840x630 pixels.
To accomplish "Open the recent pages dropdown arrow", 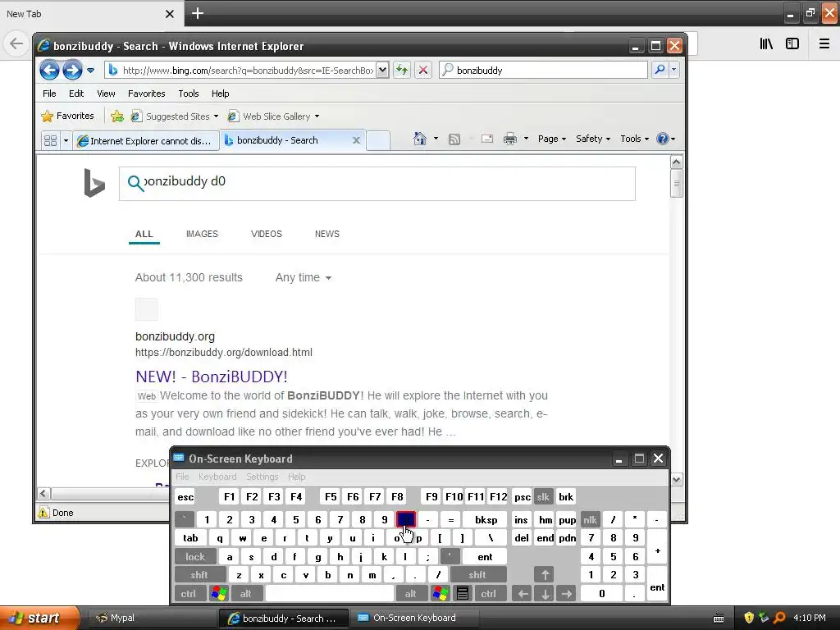I will point(90,71).
